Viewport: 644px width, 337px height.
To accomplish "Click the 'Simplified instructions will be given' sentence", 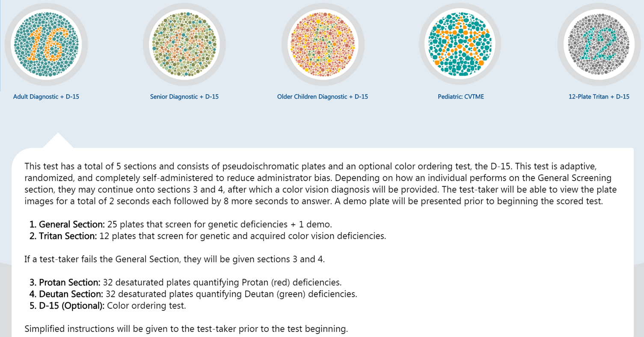I will pos(186,329).
